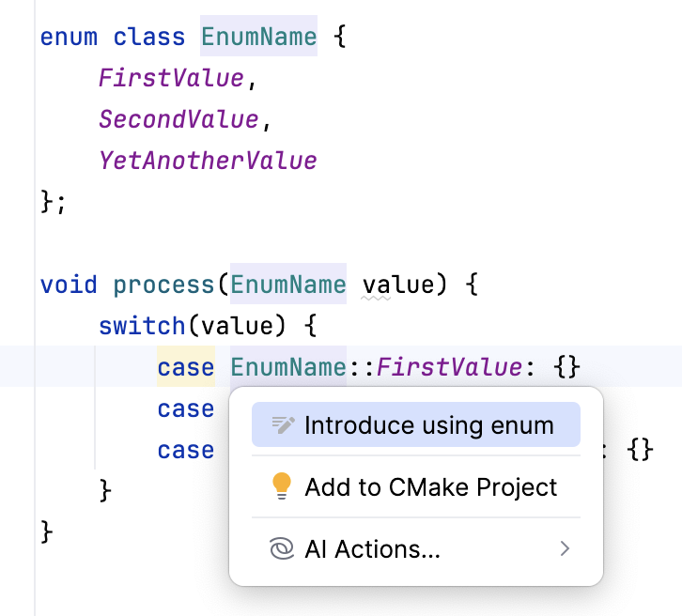This screenshot has height=616, width=682.
Task: Click the pencil icon beside Introduce using enum
Action: pos(283,425)
